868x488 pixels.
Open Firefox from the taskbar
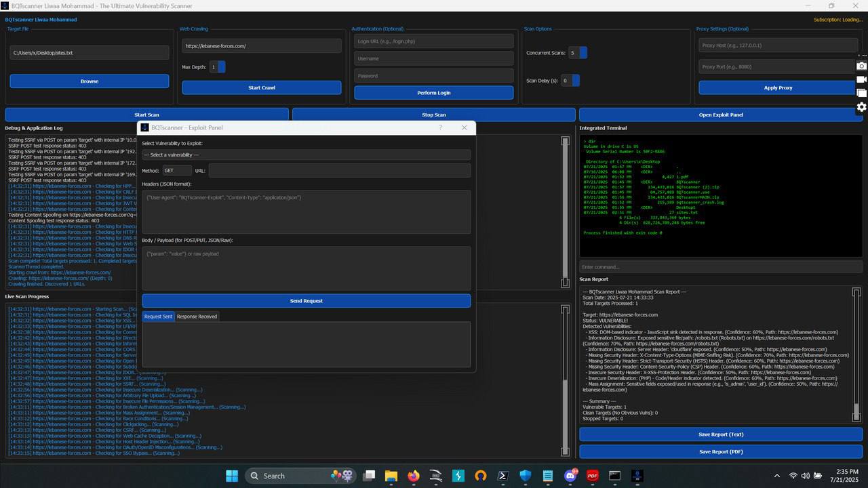pyautogui.click(x=414, y=476)
